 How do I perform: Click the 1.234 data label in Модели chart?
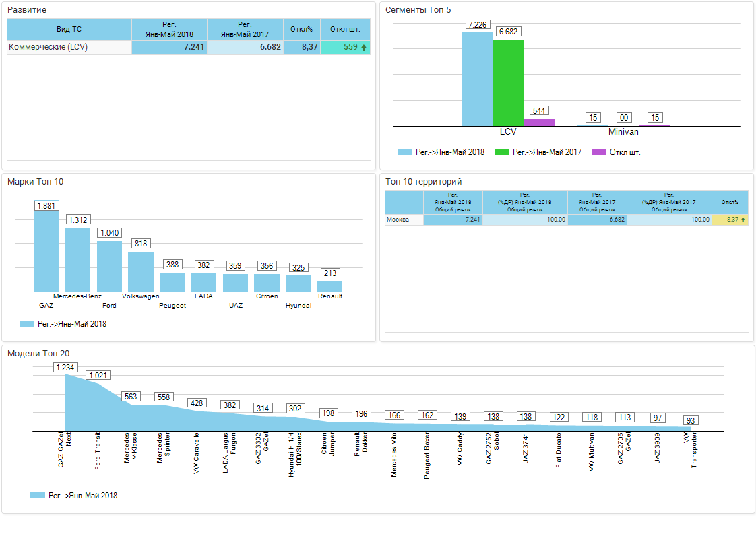pos(65,368)
